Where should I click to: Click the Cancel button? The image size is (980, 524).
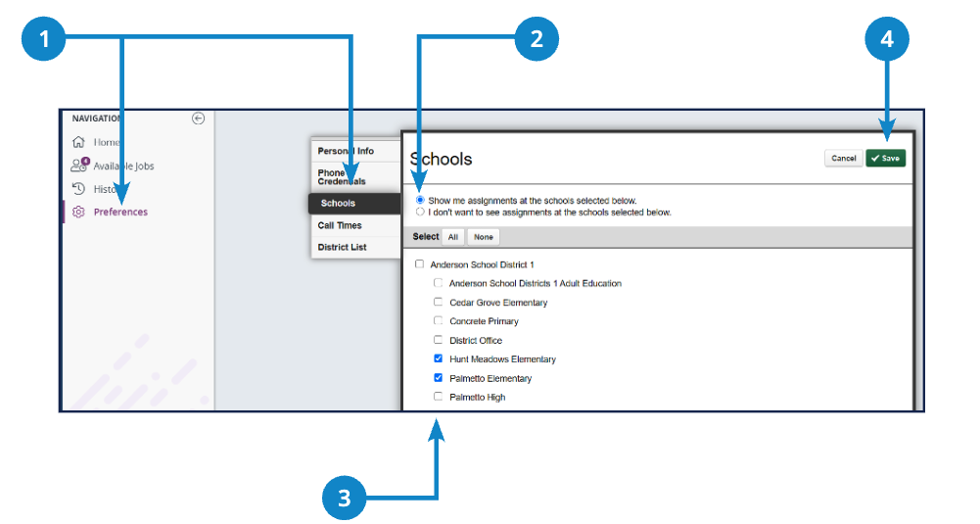point(844,159)
